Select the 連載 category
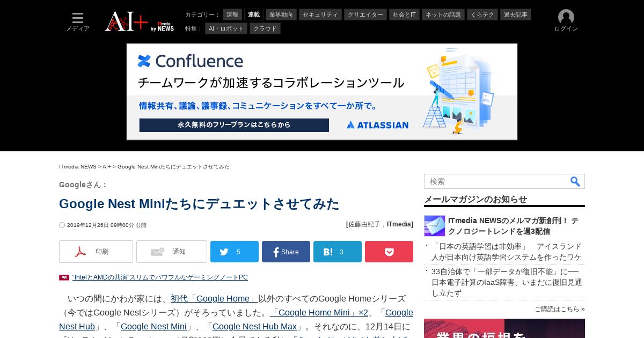644x338 pixels. click(x=254, y=14)
